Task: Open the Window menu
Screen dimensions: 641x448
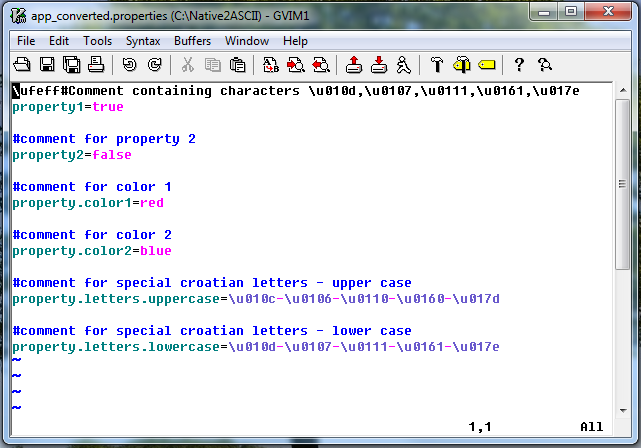Action: point(247,41)
